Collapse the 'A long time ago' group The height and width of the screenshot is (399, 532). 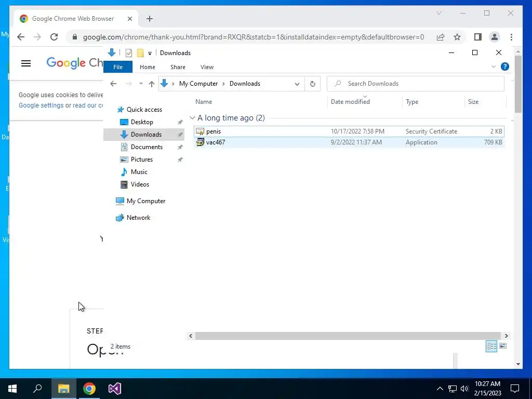coord(192,118)
